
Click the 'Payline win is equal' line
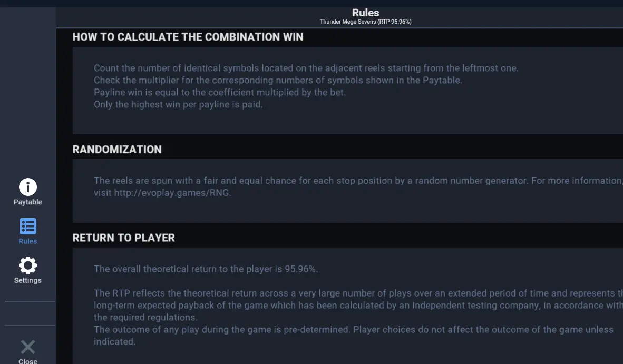[x=220, y=93]
